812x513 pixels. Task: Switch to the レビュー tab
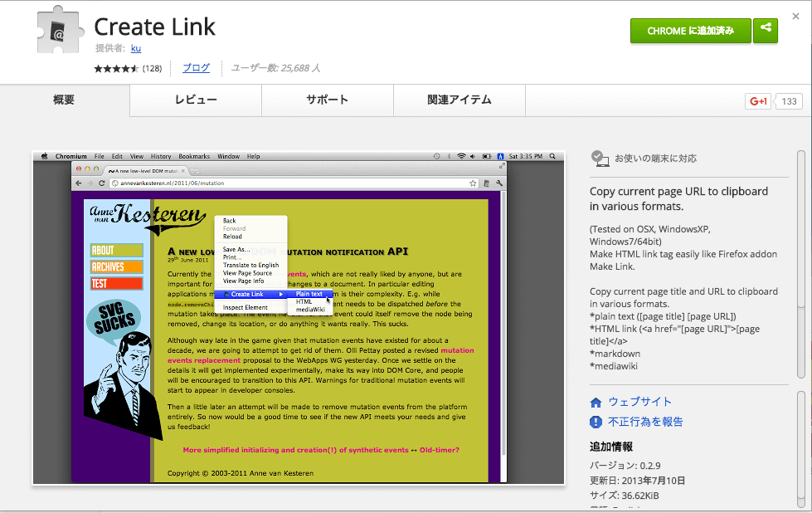pyautogui.click(x=196, y=100)
